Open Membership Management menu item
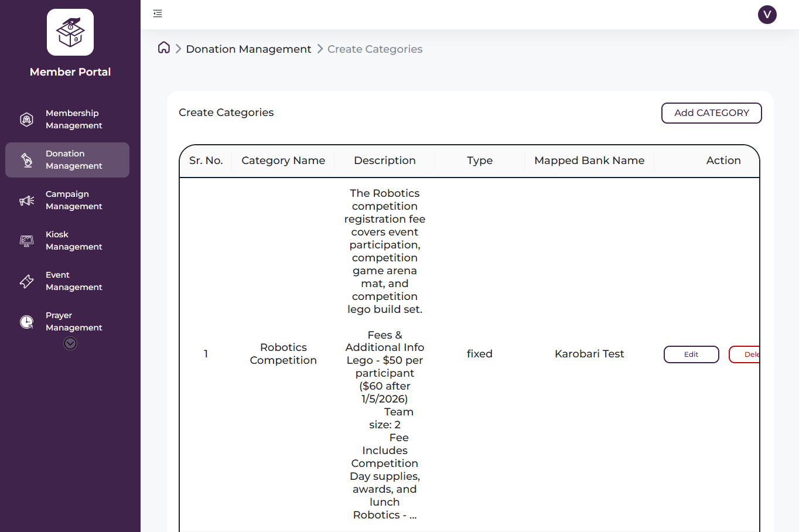This screenshot has width=799, height=532. click(x=74, y=120)
